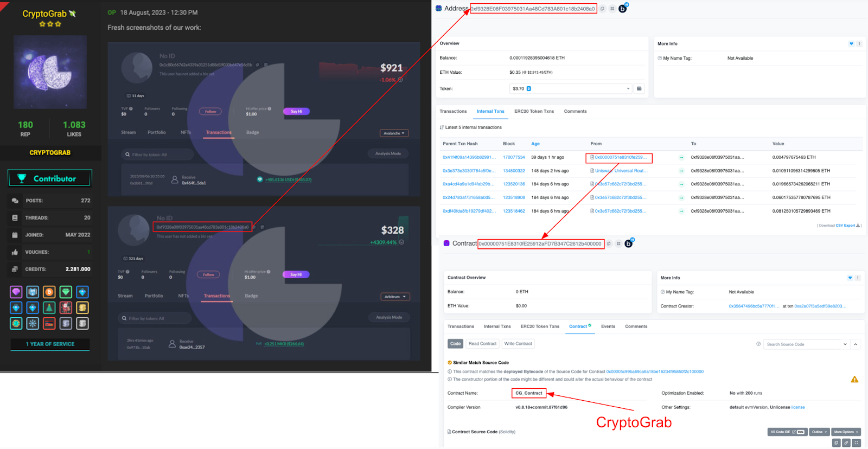The height and width of the screenshot is (449, 868).
Task: Click the yellow warning triangle icon
Action: click(854, 380)
